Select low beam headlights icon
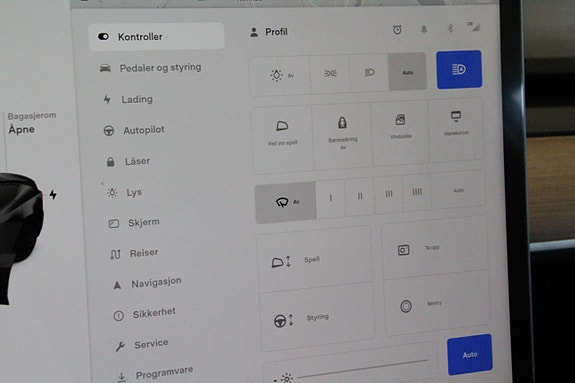 pos(370,72)
